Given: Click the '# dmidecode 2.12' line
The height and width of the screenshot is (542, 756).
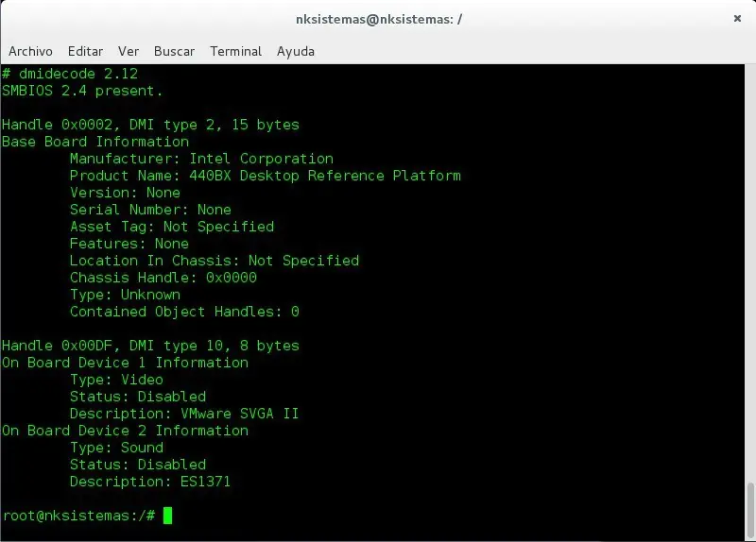Looking at the screenshot, I should [x=70, y=74].
